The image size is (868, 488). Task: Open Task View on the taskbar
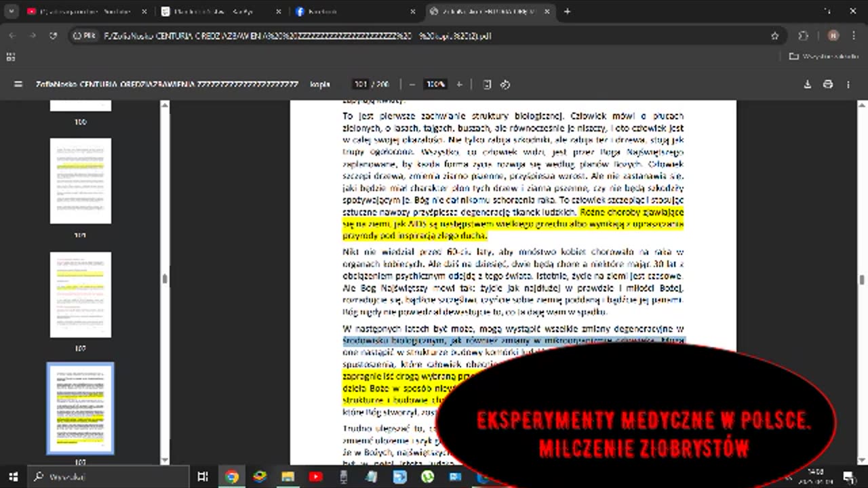[x=202, y=476]
